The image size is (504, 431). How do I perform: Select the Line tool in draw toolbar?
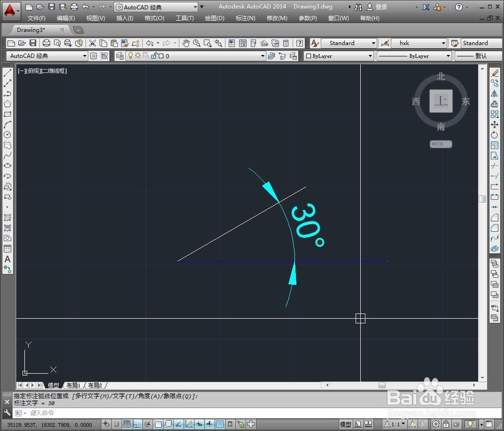point(8,73)
